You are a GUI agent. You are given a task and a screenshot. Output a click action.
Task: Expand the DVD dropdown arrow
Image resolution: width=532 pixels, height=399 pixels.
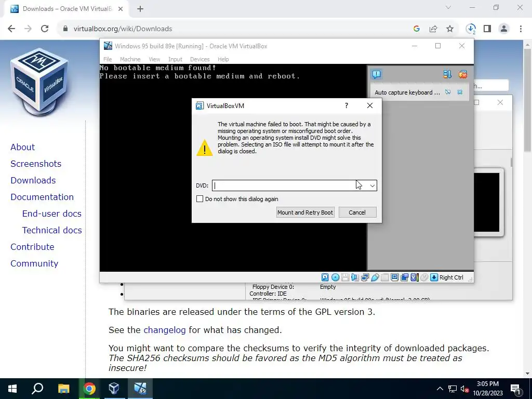point(372,185)
